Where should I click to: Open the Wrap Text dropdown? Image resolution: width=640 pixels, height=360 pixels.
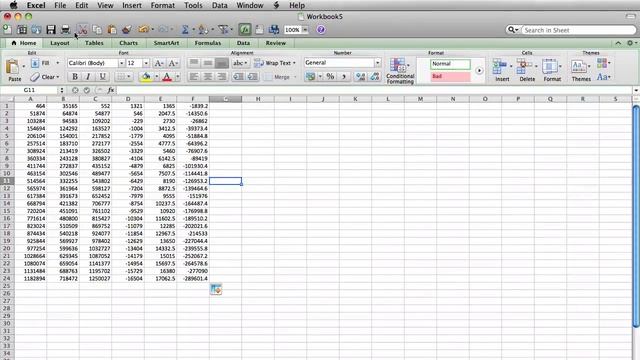point(294,63)
